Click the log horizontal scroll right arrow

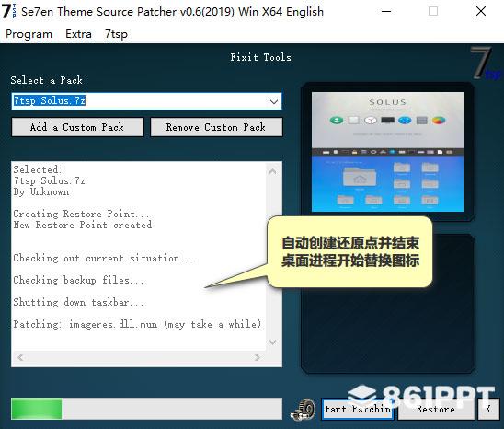coord(257,357)
